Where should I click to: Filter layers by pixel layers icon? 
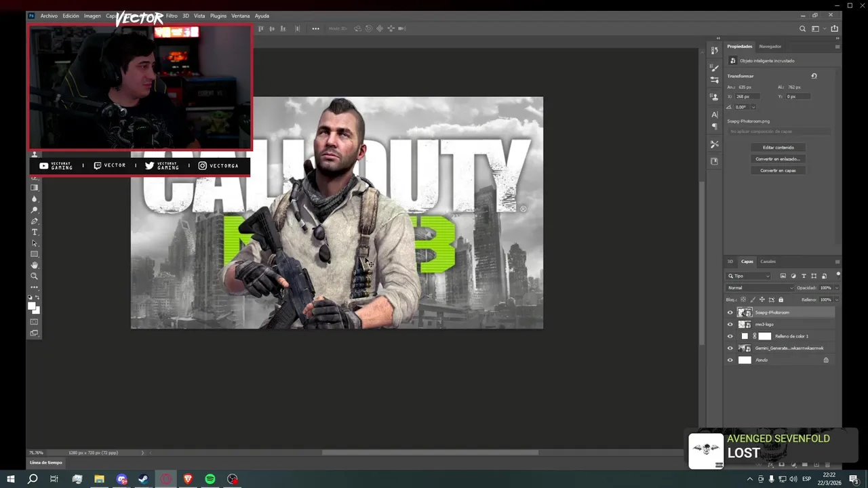(x=783, y=276)
